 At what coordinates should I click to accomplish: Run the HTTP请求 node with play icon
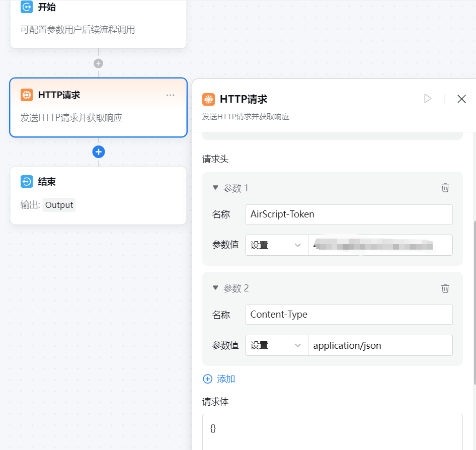tap(428, 99)
